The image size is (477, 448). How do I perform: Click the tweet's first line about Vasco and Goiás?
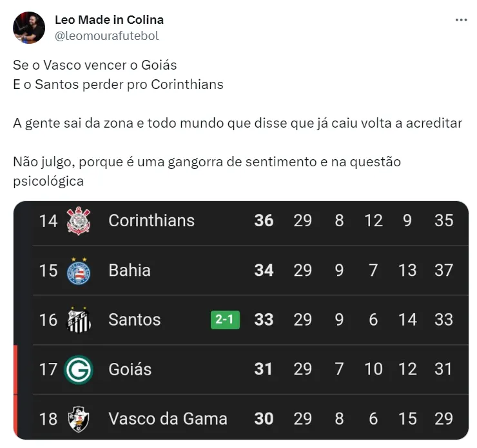click(x=95, y=65)
